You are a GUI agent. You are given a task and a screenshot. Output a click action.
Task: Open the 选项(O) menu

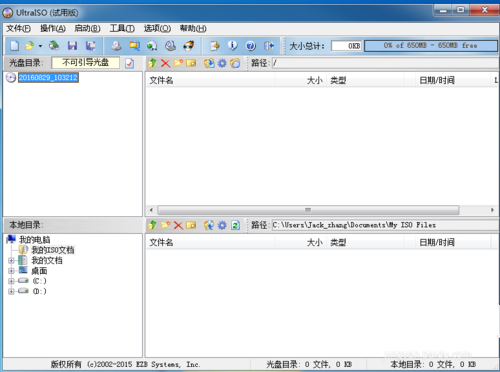coord(157,28)
